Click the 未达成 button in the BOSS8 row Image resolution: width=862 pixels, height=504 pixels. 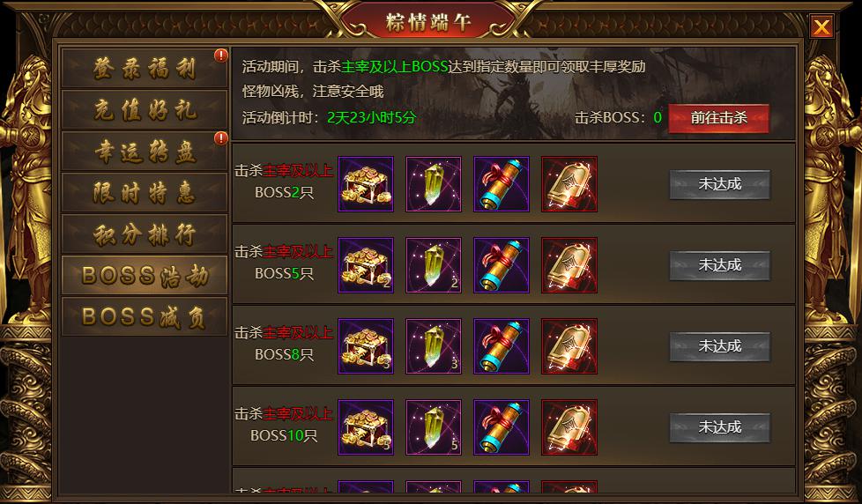point(719,346)
